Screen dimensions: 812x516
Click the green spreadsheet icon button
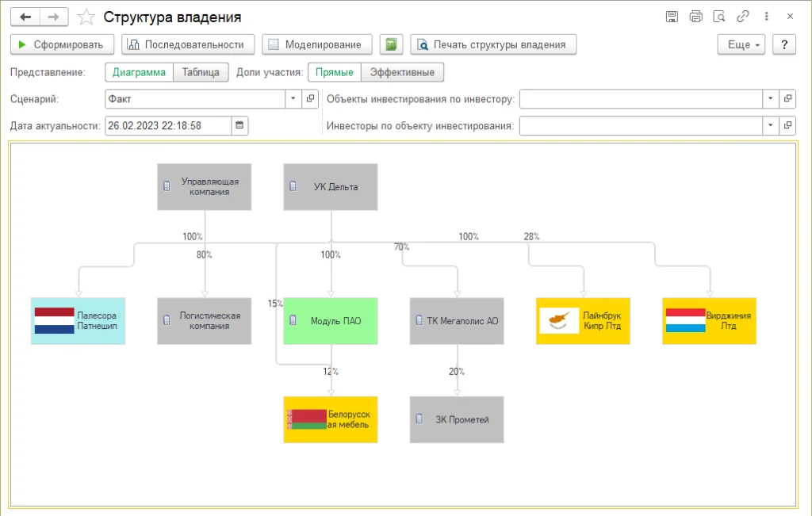pyautogui.click(x=391, y=44)
